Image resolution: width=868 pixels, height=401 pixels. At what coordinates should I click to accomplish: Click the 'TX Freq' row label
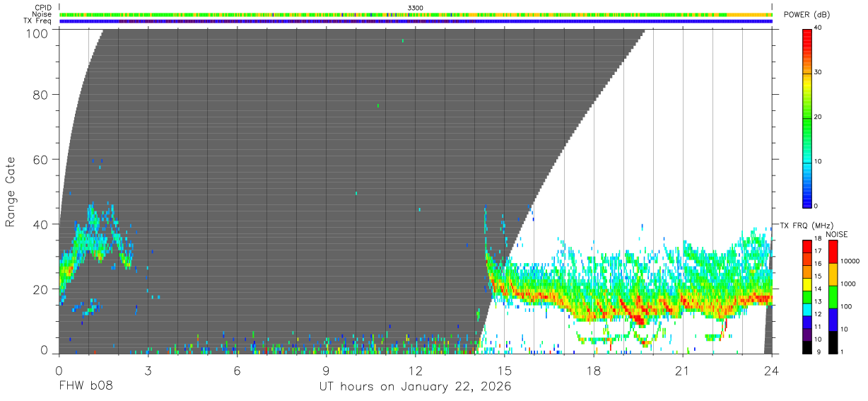[38, 21]
